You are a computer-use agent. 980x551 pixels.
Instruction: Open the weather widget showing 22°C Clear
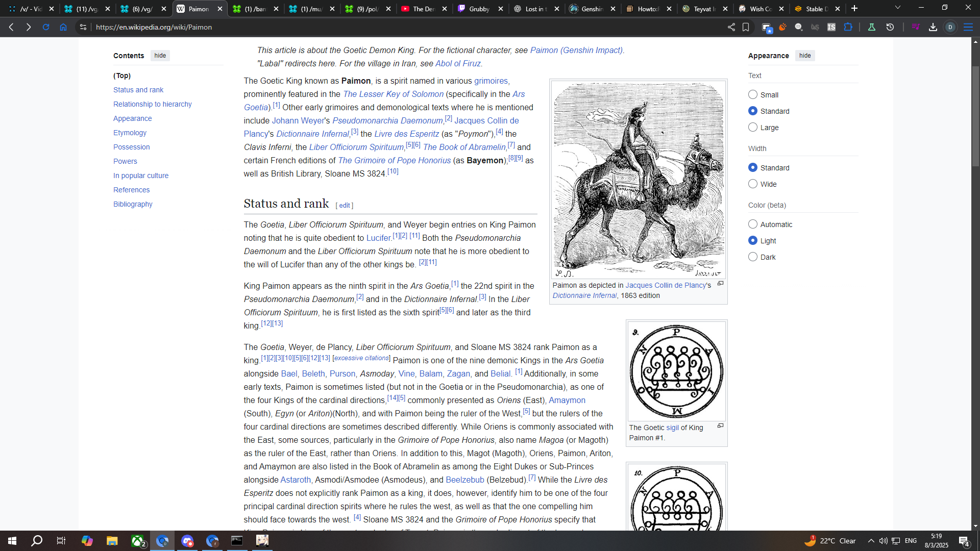830,541
